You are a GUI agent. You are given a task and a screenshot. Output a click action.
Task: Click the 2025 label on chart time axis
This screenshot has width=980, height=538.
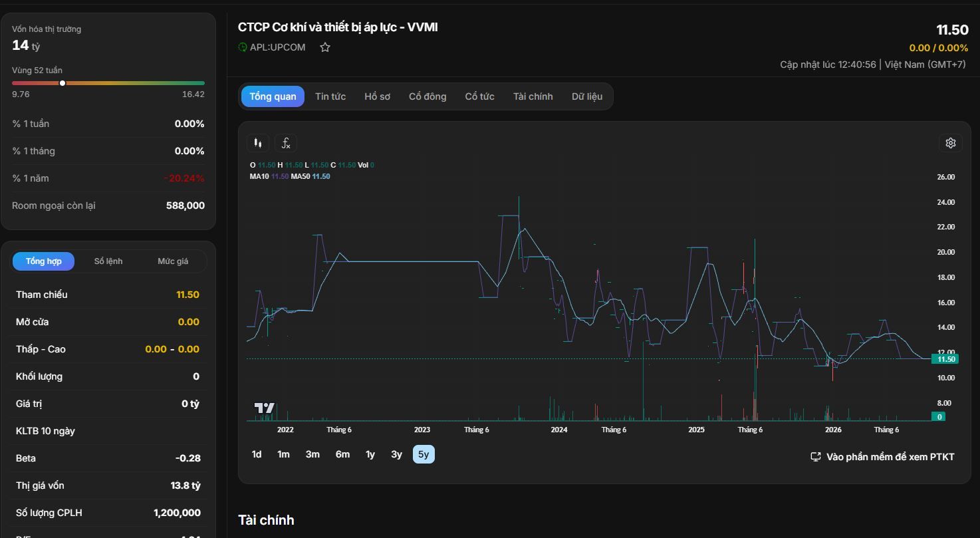point(696,430)
